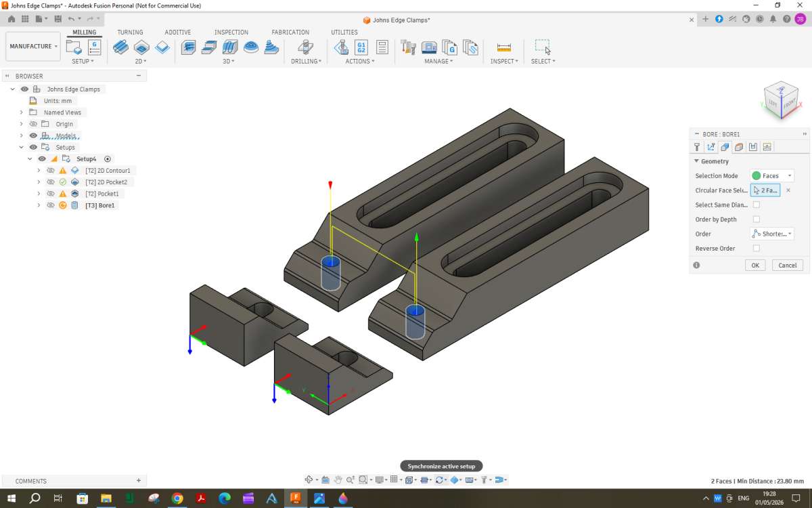Screen dimensions: 812x508
Task: Click the Post Process G1 G2 icon
Action: pyautogui.click(x=361, y=47)
